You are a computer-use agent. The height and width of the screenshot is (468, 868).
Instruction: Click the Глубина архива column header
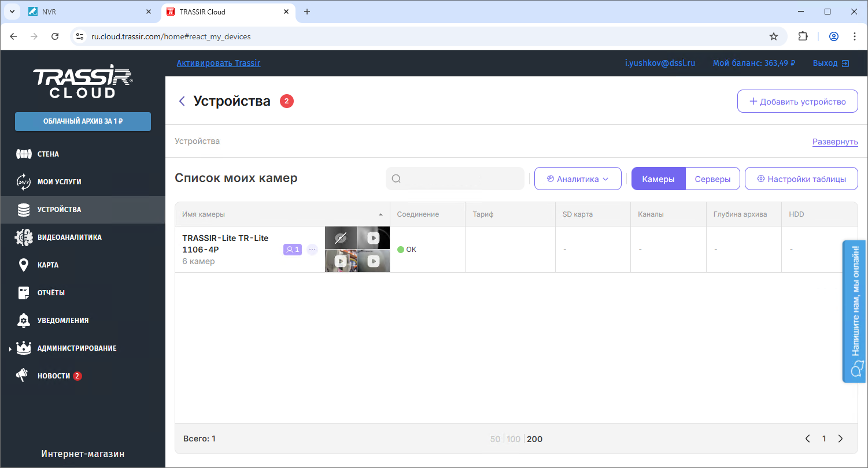pyautogui.click(x=743, y=214)
